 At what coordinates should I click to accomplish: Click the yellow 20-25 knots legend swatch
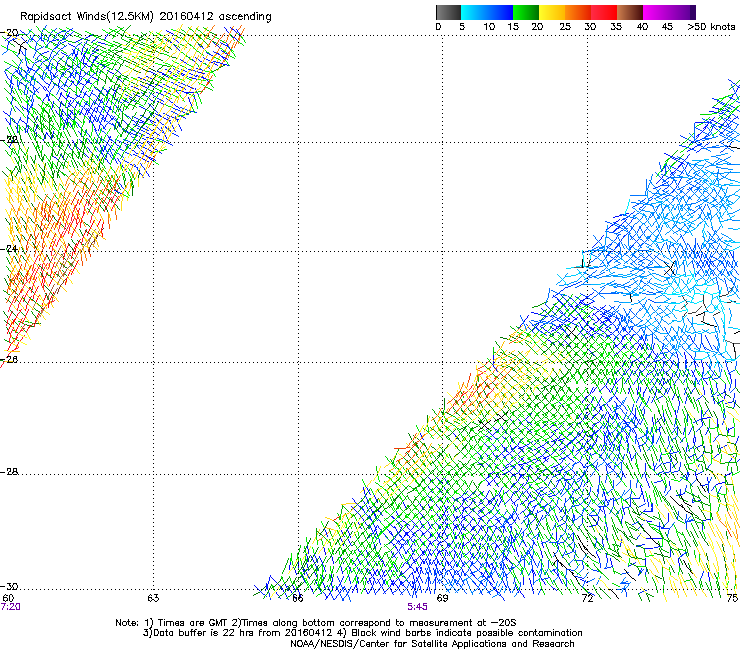click(x=552, y=12)
